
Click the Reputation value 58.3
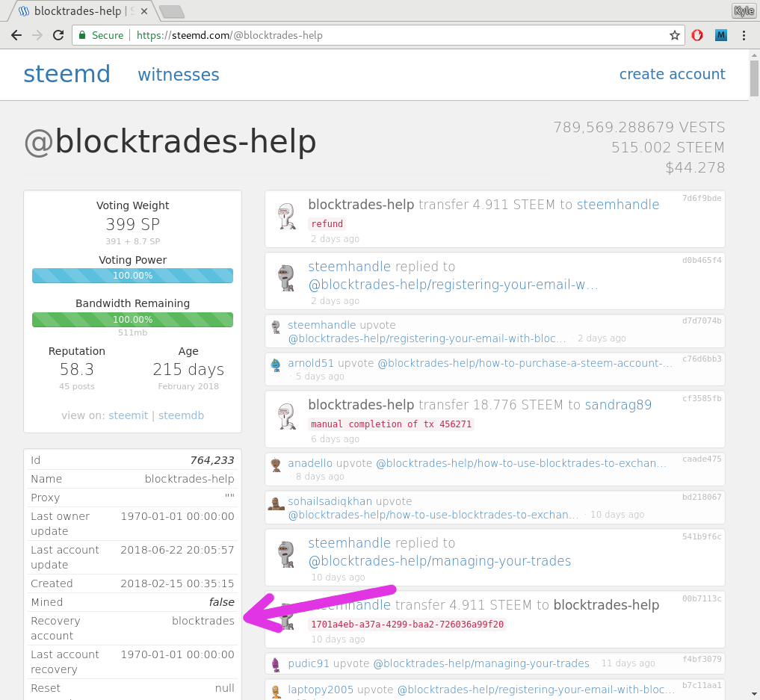(76, 370)
